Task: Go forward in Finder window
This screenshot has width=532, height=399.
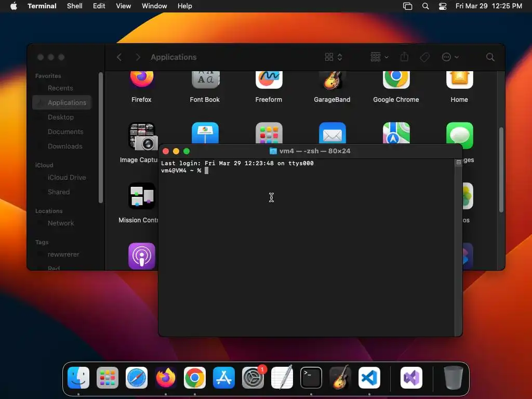Action: coord(138,57)
